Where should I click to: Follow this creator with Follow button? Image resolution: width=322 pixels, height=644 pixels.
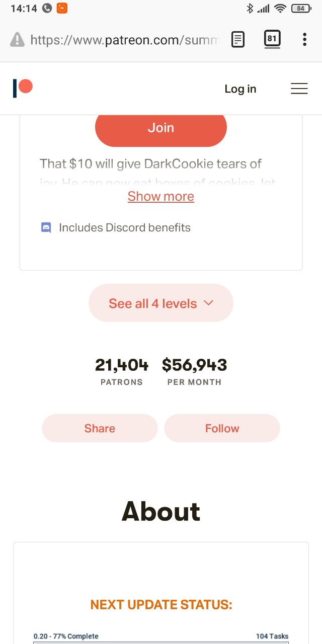click(222, 428)
